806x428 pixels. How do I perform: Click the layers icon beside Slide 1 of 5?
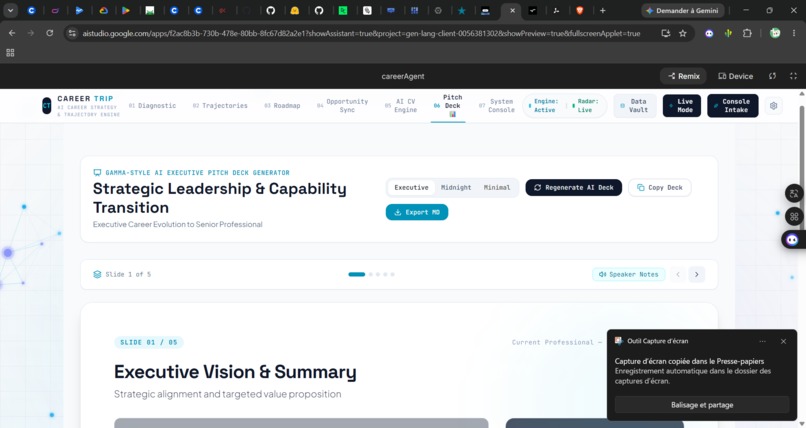click(x=97, y=274)
